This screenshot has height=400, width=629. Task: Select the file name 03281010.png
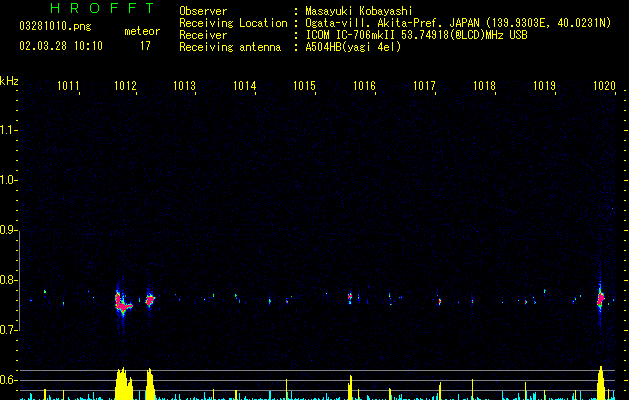(55, 26)
